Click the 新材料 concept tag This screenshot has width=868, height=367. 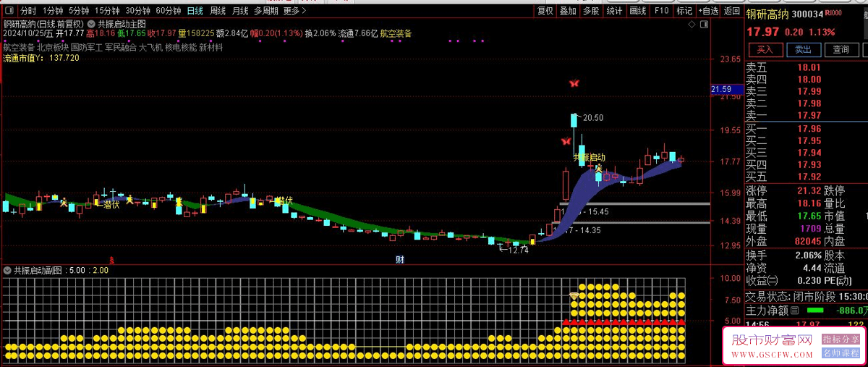[x=210, y=47]
